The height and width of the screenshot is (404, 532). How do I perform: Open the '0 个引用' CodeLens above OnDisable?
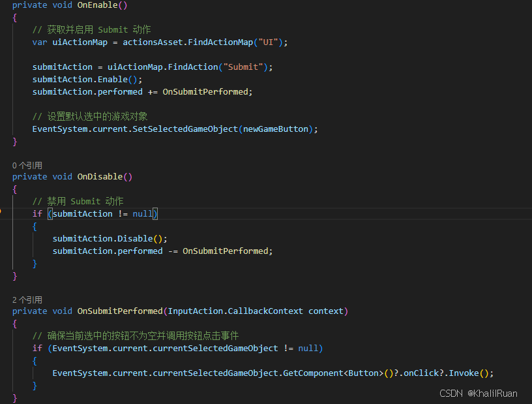click(x=27, y=166)
